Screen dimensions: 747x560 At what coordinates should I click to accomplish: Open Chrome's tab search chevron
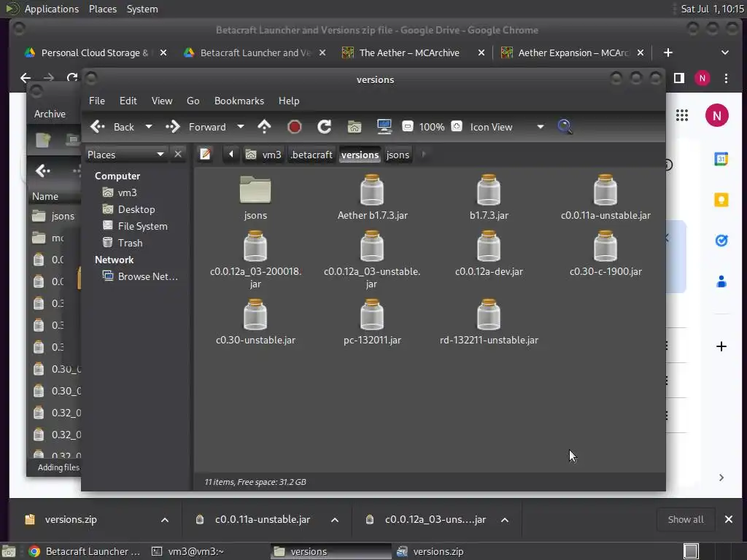724,52
